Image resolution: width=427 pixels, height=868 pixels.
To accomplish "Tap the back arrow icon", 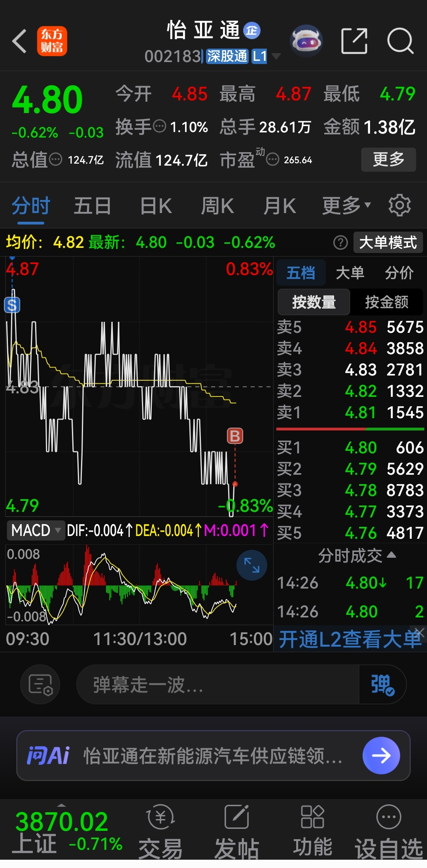I will [x=19, y=41].
